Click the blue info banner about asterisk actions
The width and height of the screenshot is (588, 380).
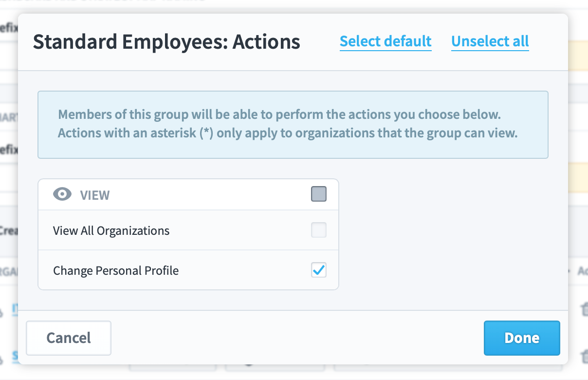pos(293,125)
